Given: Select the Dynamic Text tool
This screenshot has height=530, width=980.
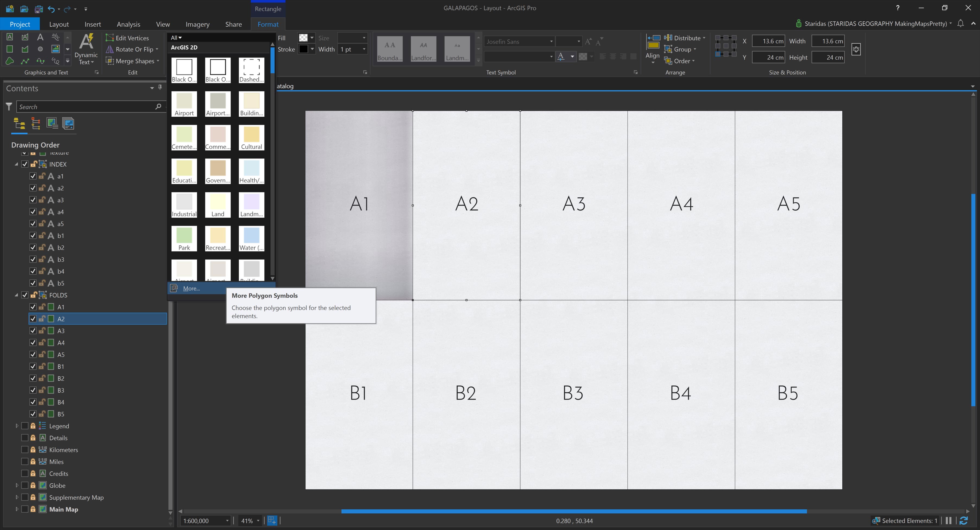Looking at the screenshot, I should (86, 49).
